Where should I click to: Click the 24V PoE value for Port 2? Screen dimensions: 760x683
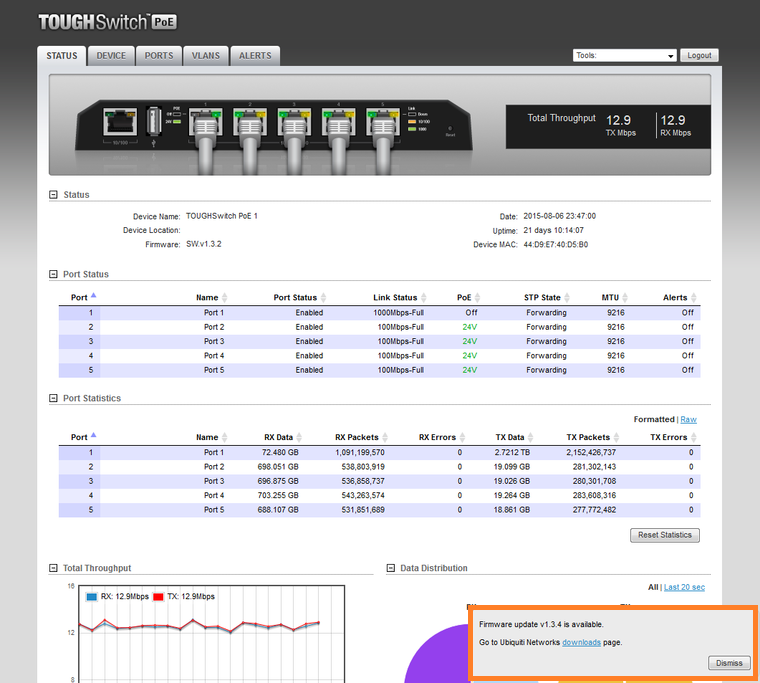[470, 327]
